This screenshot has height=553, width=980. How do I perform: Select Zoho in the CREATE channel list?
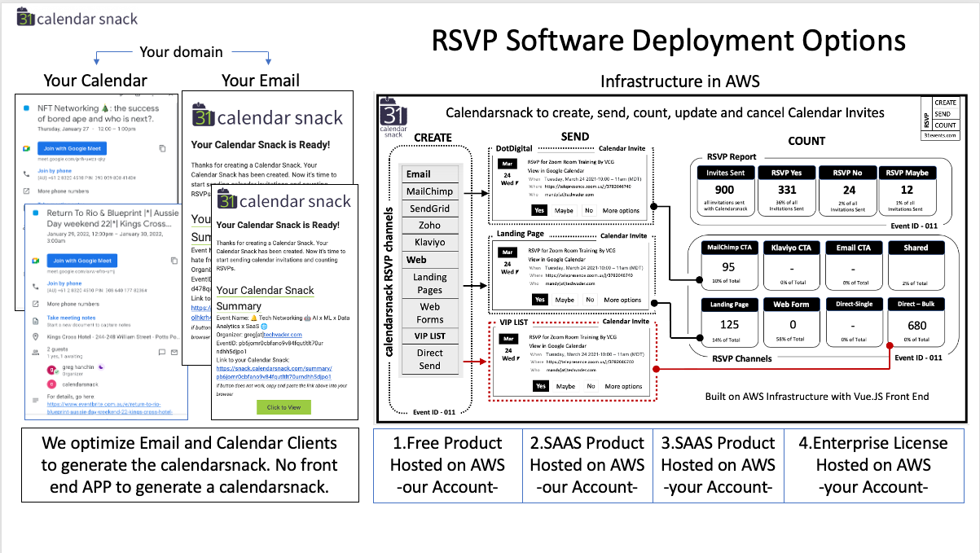point(429,226)
